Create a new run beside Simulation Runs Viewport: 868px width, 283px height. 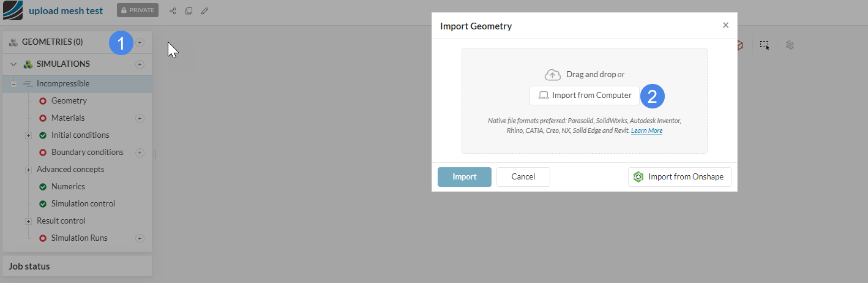(140, 238)
